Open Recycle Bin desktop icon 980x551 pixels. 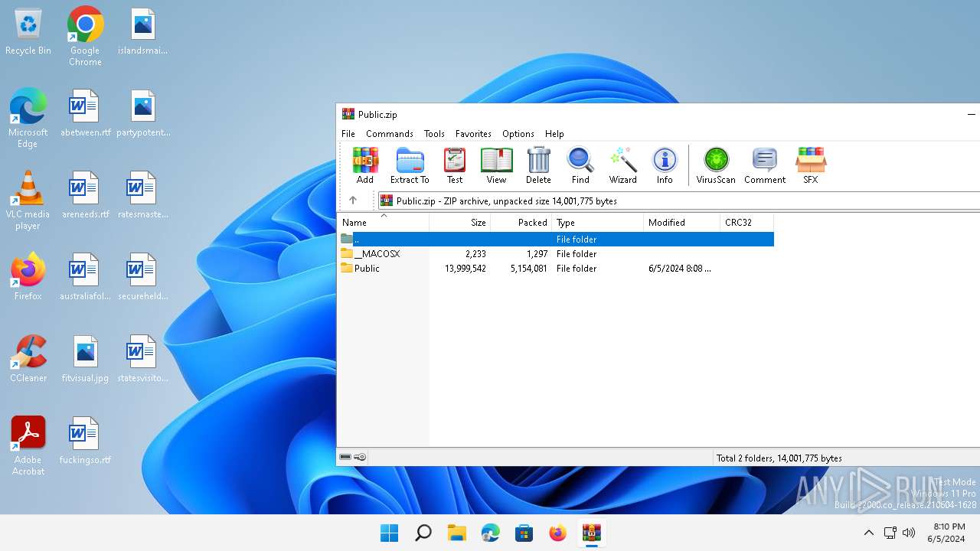tap(28, 32)
